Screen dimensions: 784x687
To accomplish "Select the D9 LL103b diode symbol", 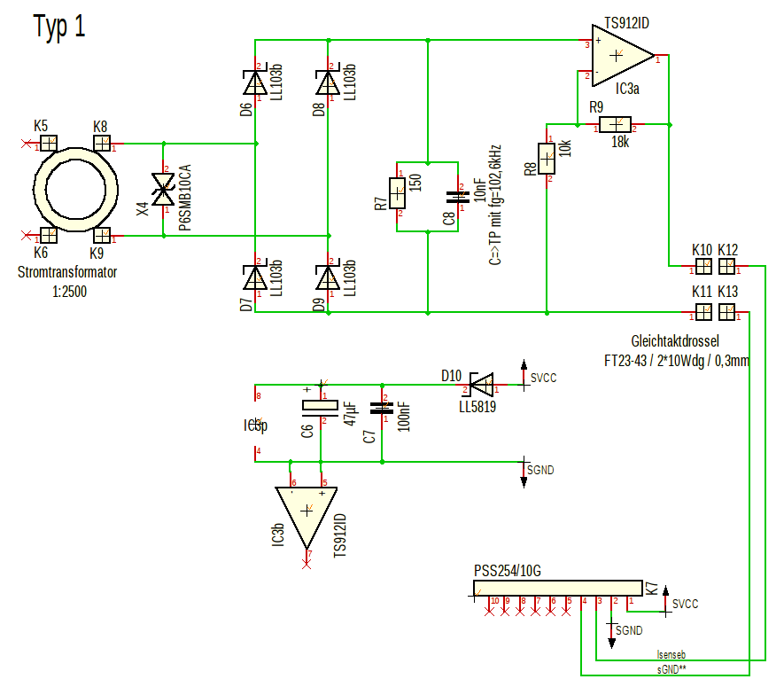I will click(329, 278).
